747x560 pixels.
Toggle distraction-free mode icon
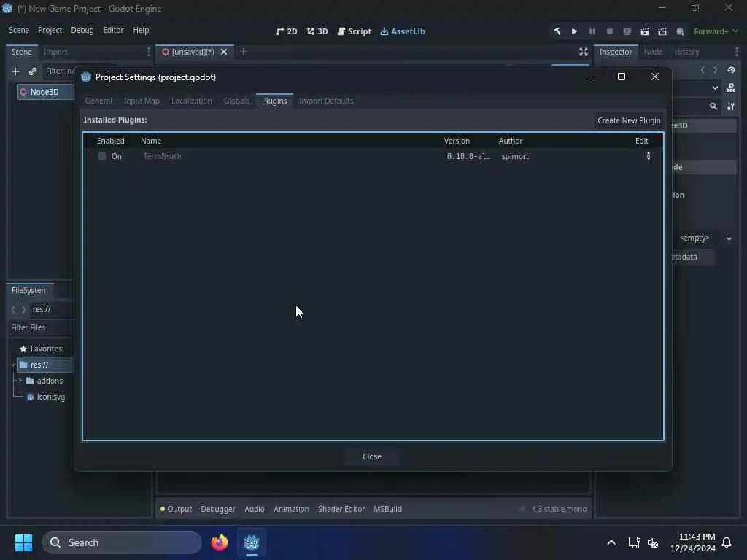click(x=584, y=52)
